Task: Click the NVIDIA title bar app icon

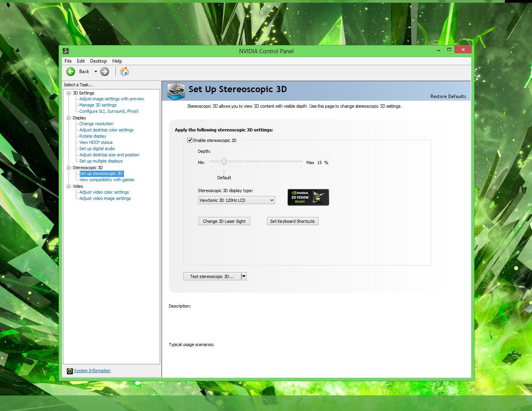Action: pyautogui.click(x=66, y=51)
